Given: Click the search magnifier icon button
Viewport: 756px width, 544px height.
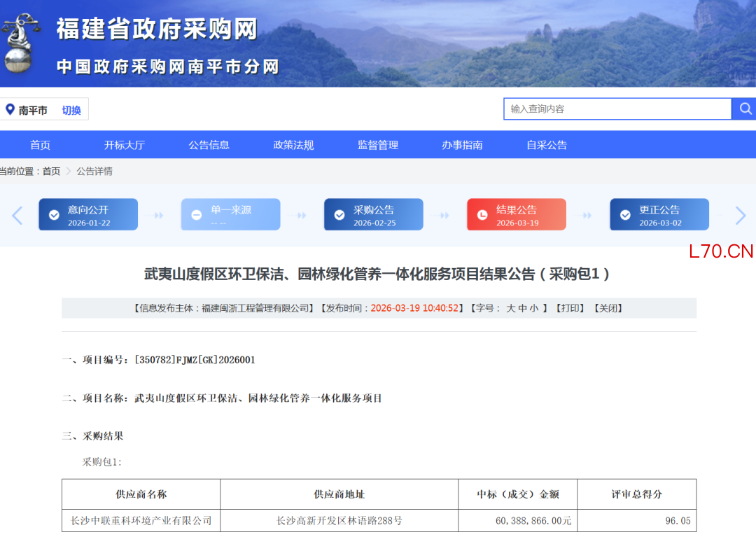Looking at the screenshot, I should click(745, 109).
